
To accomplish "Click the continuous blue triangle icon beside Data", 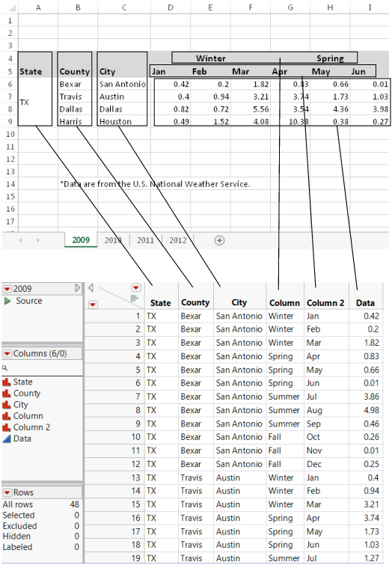I will click(7, 439).
